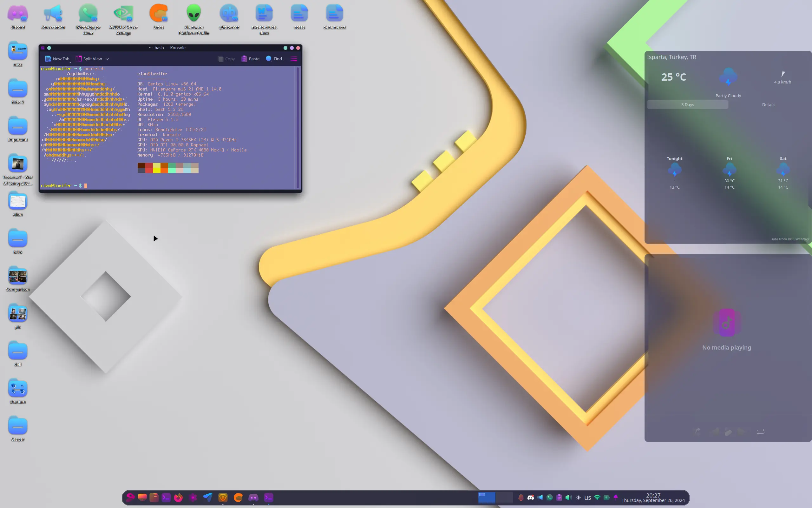
Task: Open Brave browser from the panel
Action: [x=223, y=497]
